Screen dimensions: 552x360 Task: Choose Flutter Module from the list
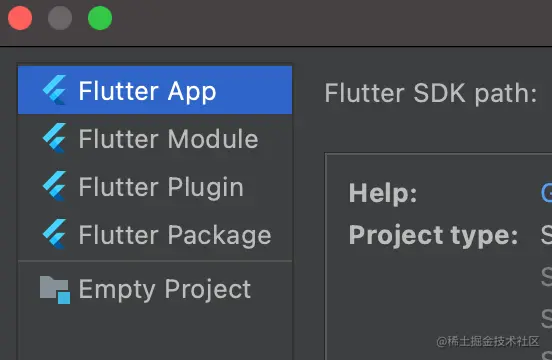pyautogui.click(x=155, y=138)
